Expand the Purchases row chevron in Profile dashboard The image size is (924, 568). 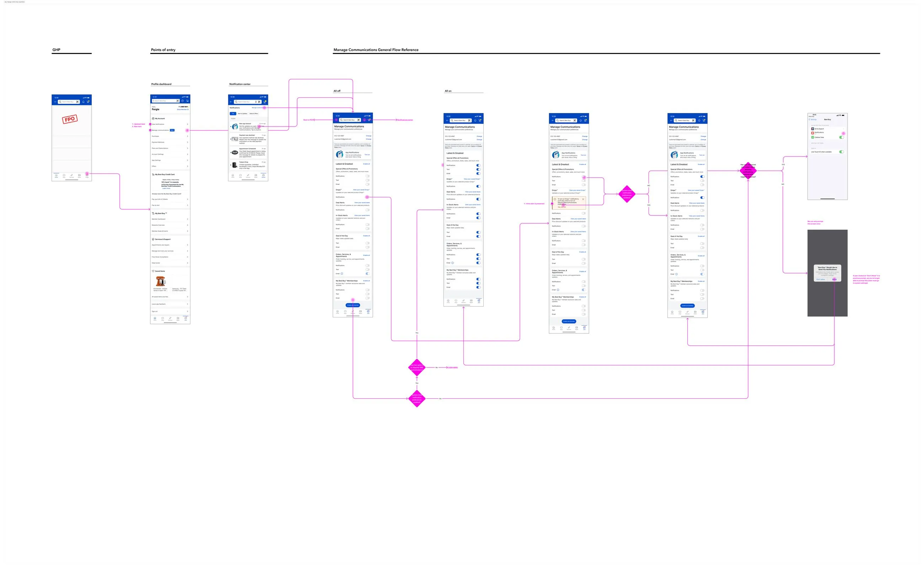[x=187, y=136]
